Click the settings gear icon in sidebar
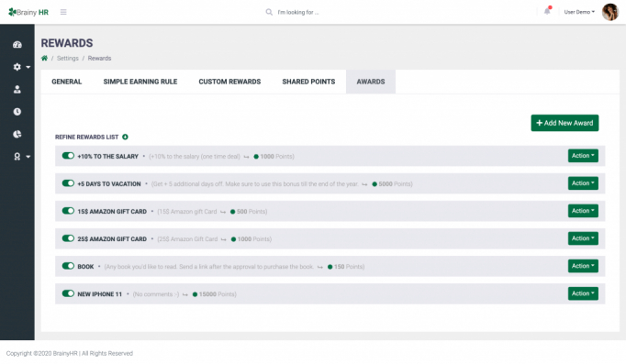Viewport: 626px width, 364px height. click(x=17, y=67)
